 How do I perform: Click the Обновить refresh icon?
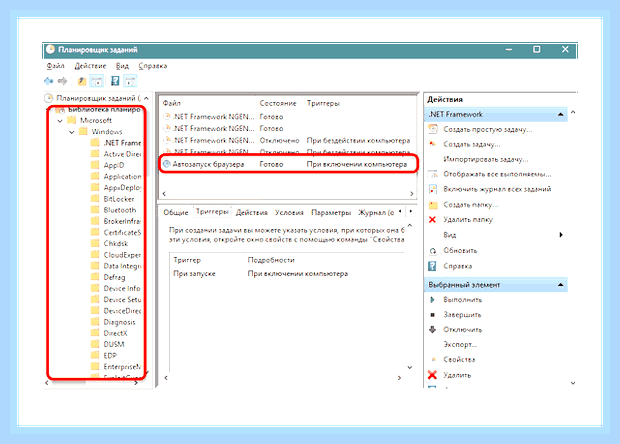pyautogui.click(x=433, y=251)
